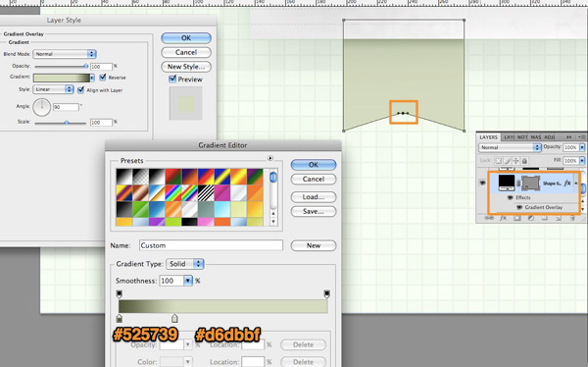Image resolution: width=588 pixels, height=367 pixels.
Task: Hide the Shape 6 layer with eye icon
Action: pyautogui.click(x=482, y=183)
